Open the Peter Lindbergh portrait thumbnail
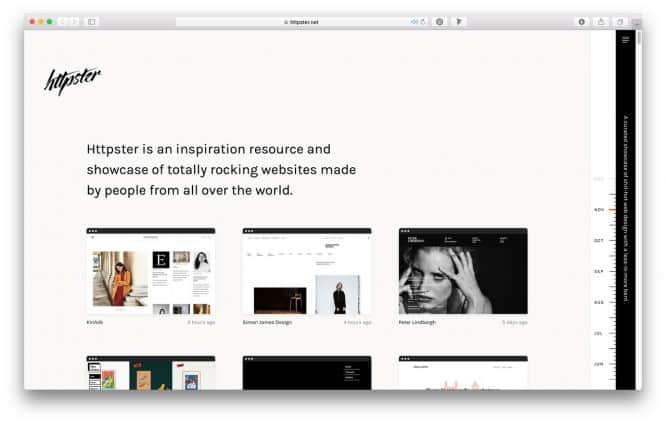The width and height of the screenshot is (666, 424). coord(463,271)
